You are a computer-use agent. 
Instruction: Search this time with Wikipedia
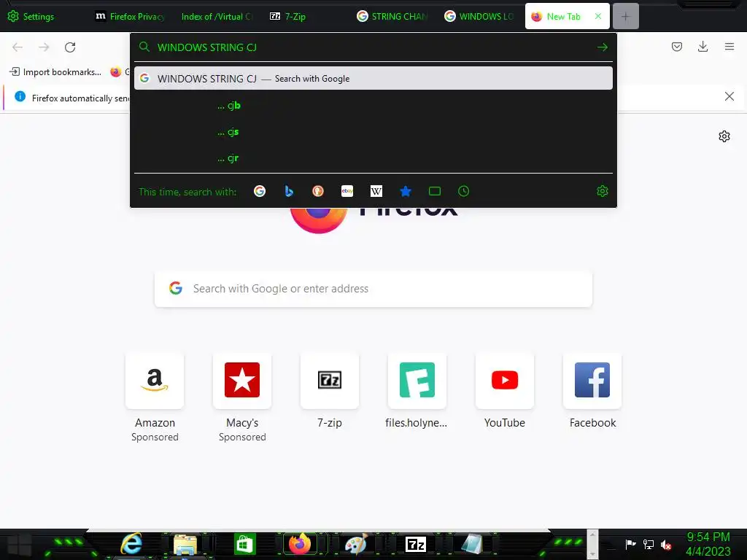point(376,192)
